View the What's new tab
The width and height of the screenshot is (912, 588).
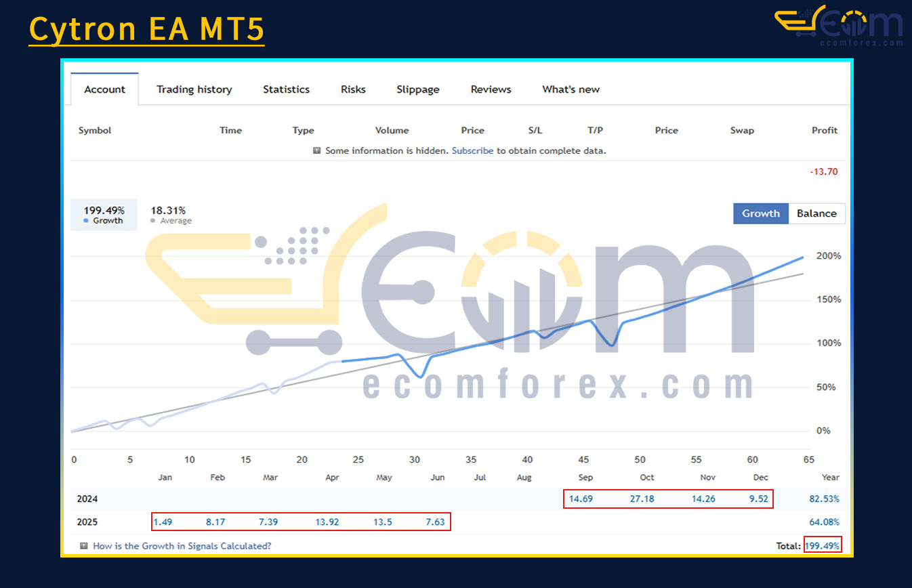click(x=571, y=89)
